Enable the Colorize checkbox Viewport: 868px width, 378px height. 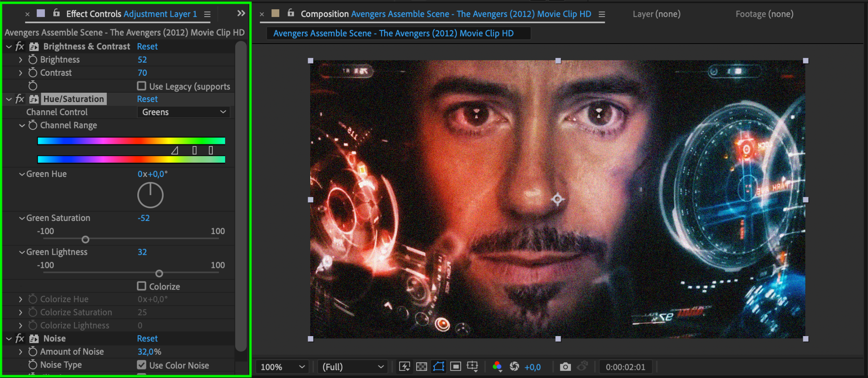tap(142, 286)
